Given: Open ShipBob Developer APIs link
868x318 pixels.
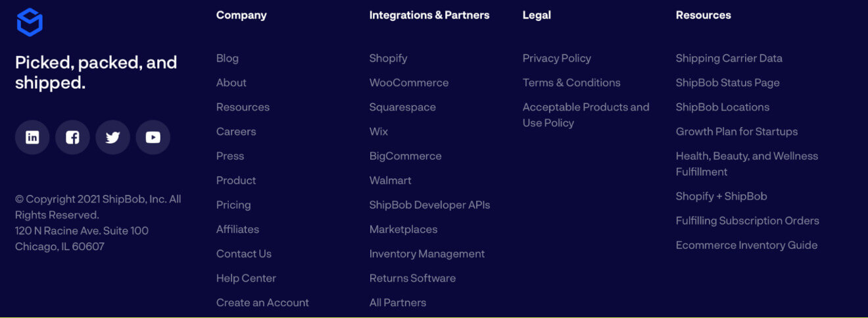Looking at the screenshot, I should [x=429, y=204].
